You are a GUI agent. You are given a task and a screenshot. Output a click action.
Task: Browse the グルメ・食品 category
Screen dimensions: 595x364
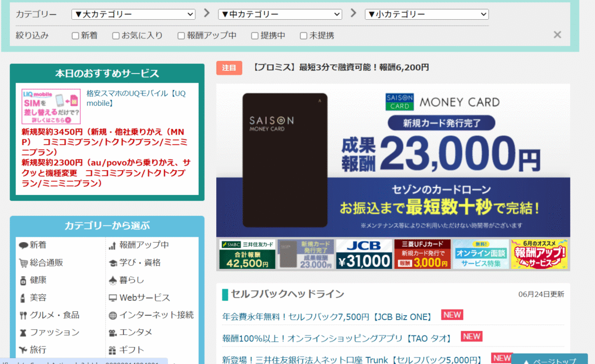[x=55, y=315]
